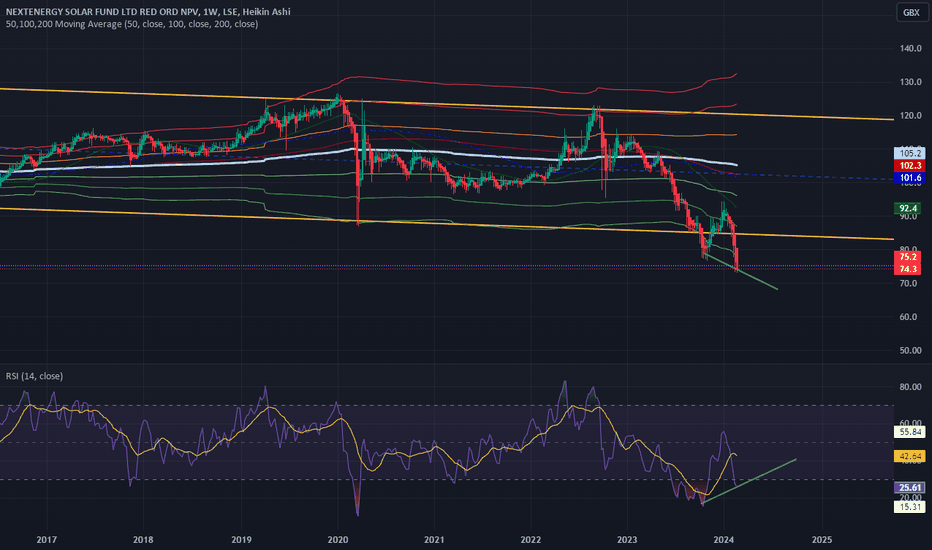Click the 2025 time axis label
Image resolution: width=932 pixels, height=550 pixels.
pos(822,540)
